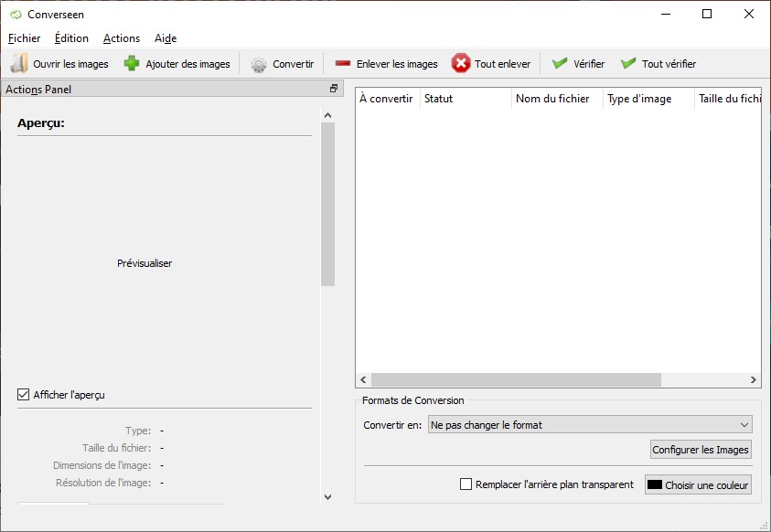This screenshot has height=532, width=771.
Task: Click the Vérifier green checkmark icon
Action: [x=560, y=64]
